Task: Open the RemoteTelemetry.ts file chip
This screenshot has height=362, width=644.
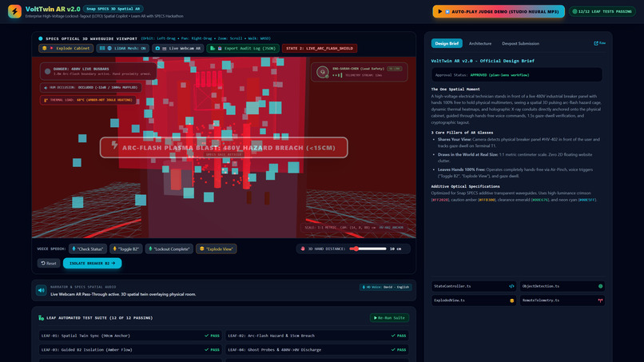Action: point(563,300)
